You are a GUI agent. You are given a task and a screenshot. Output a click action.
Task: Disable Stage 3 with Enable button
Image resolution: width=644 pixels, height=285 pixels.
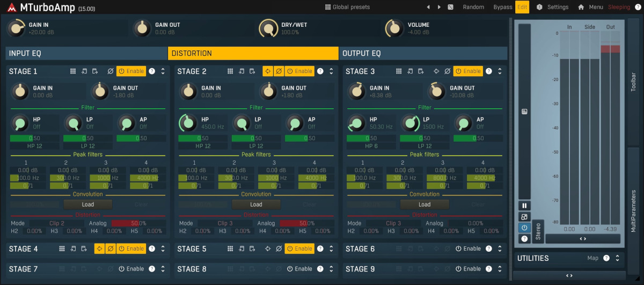click(468, 71)
